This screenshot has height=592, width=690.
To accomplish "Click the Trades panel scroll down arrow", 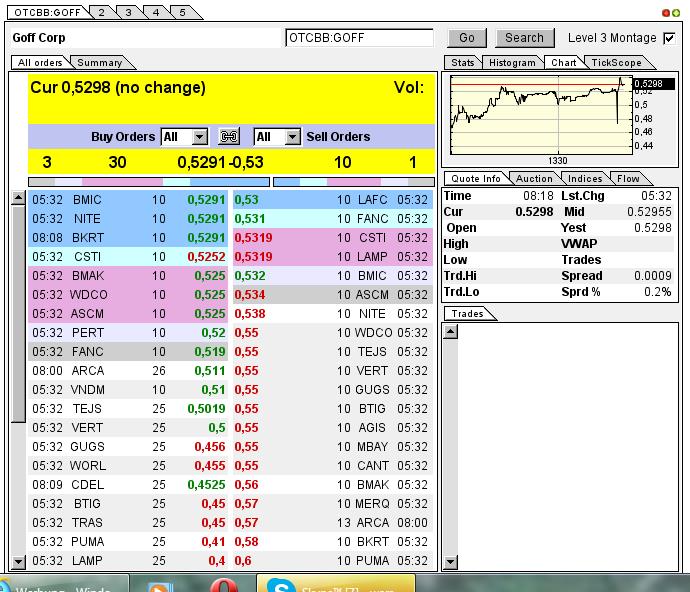I will pos(451,562).
